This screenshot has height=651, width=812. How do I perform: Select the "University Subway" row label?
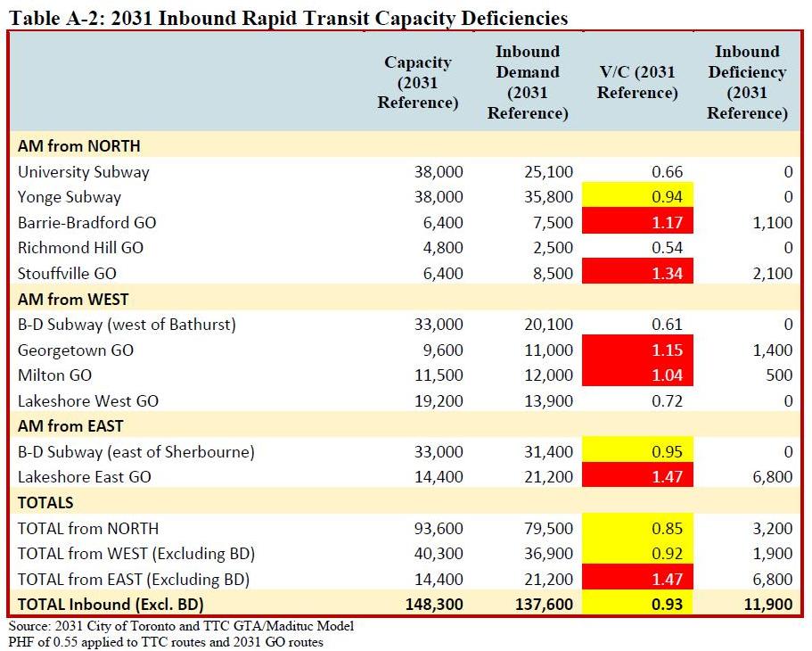coord(84,171)
